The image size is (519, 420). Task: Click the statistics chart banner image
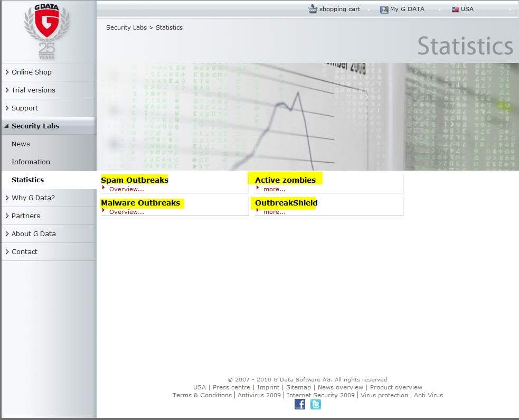[x=307, y=117]
